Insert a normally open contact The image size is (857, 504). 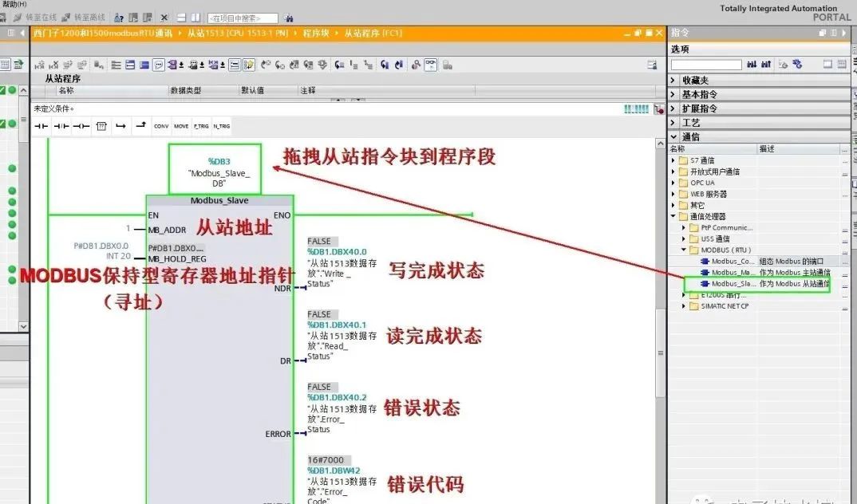(41, 126)
